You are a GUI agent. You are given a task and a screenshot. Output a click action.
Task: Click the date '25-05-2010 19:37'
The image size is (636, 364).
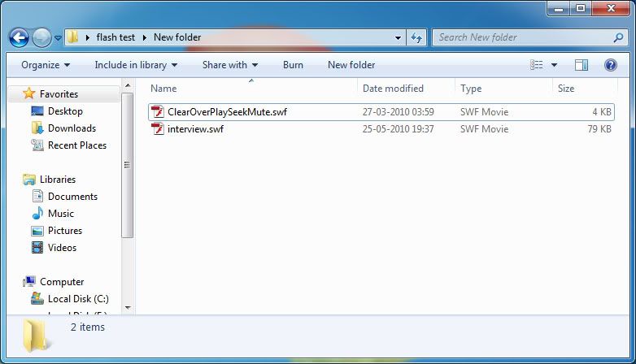coord(399,129)
